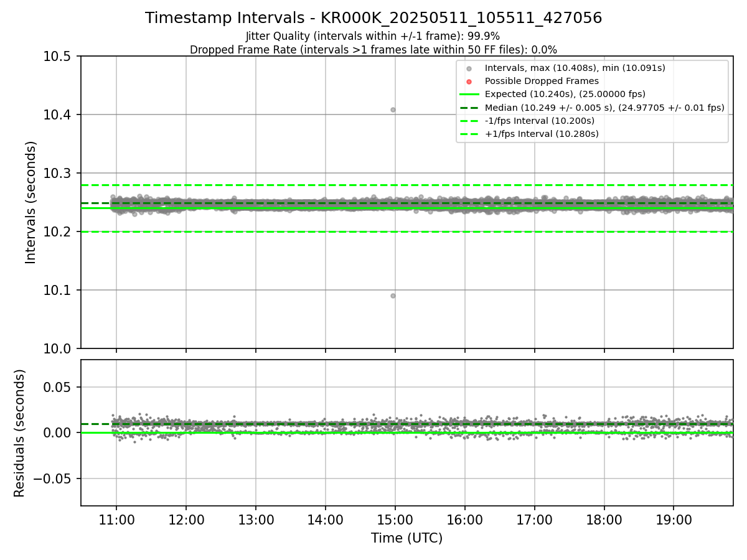This screenshot has width=747, height=560.
Task: Click the low outlier point near 10.091 seconds
Action: [393, 296]
